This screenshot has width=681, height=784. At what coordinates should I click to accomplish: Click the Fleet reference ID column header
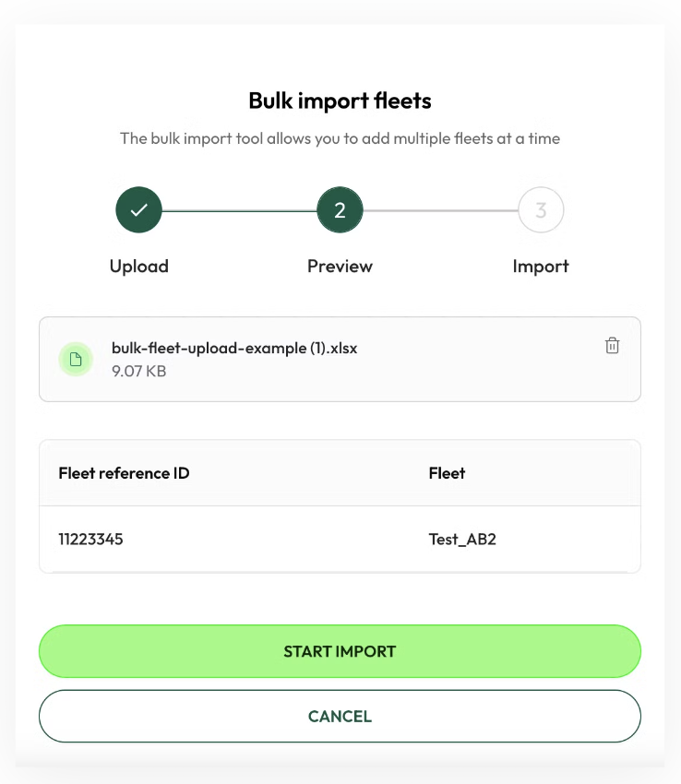click(124, 473)
